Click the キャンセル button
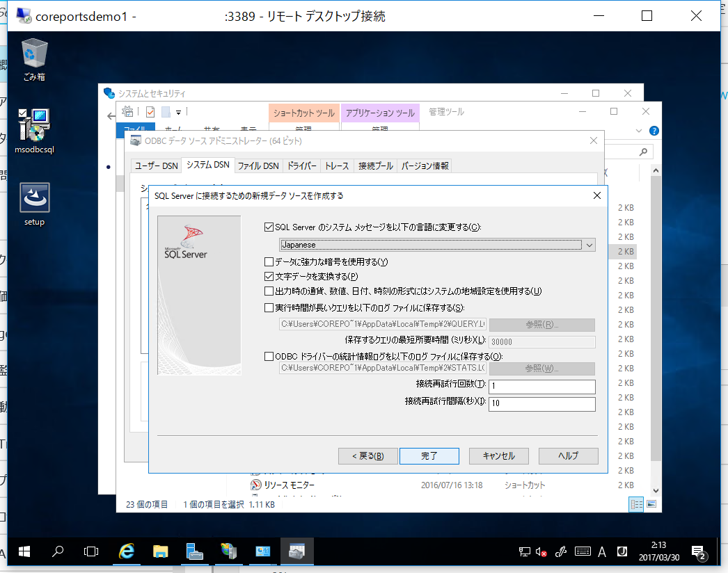This screenshot has width=728, height=573. (x=498, y=456)
